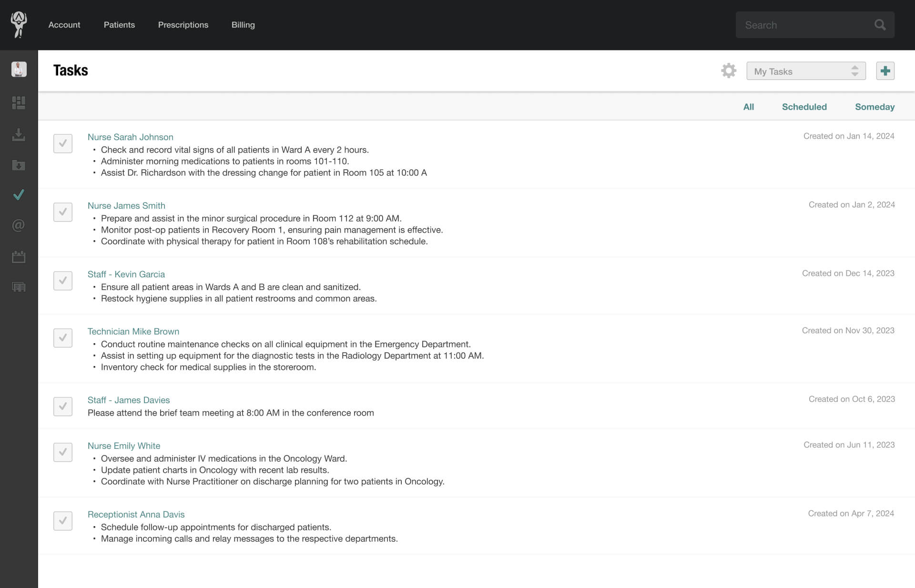Screen dimensions: 915x588
Task: Check off Technician Mike Brown's task
Action: (x=62, y=337)
